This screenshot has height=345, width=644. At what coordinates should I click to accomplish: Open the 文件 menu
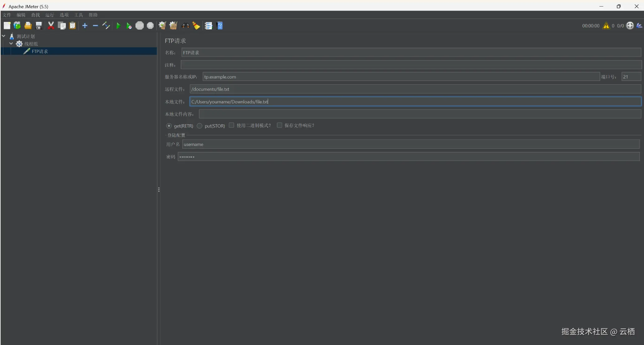coord(7,15)
